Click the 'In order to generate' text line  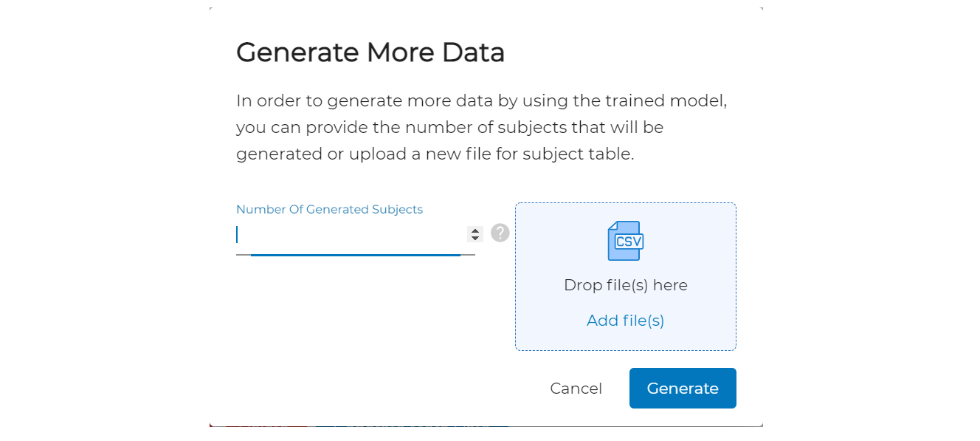tap(482, 101)
